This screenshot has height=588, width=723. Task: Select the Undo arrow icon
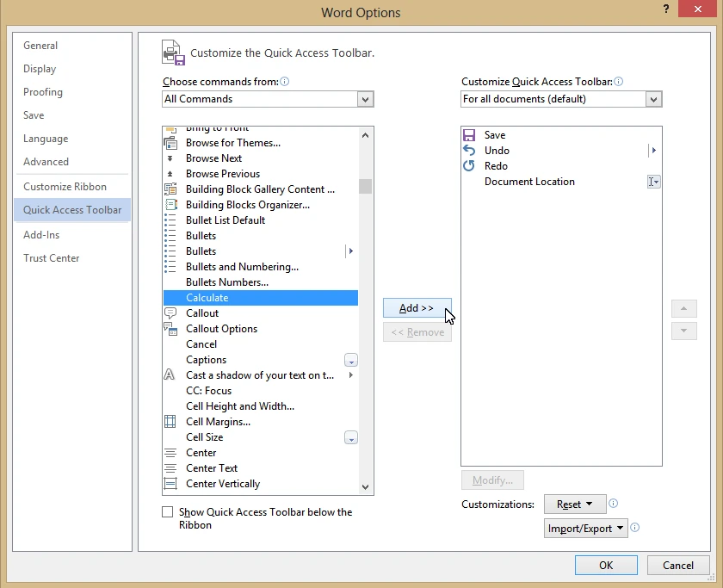click(x=469, y=151)
